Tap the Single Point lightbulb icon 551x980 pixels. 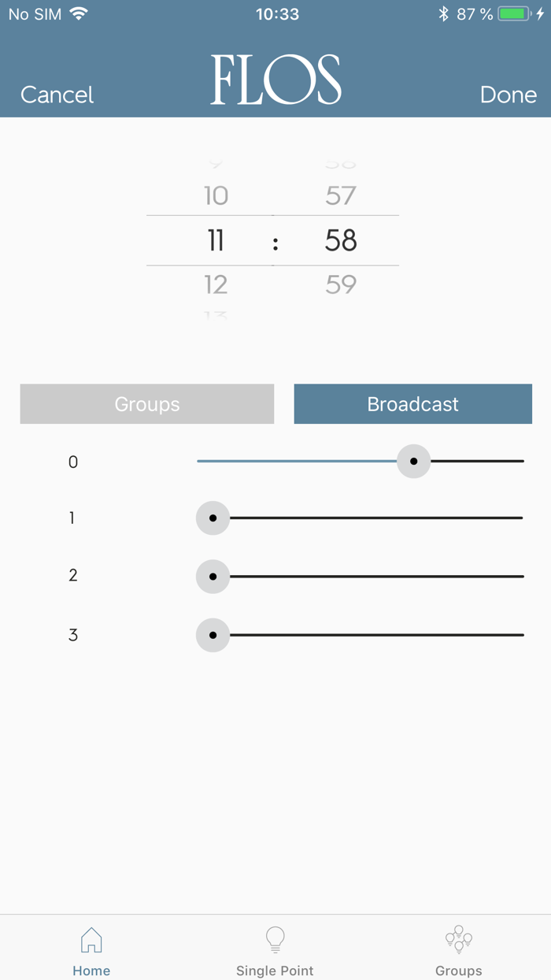click(x=275, y=940)
